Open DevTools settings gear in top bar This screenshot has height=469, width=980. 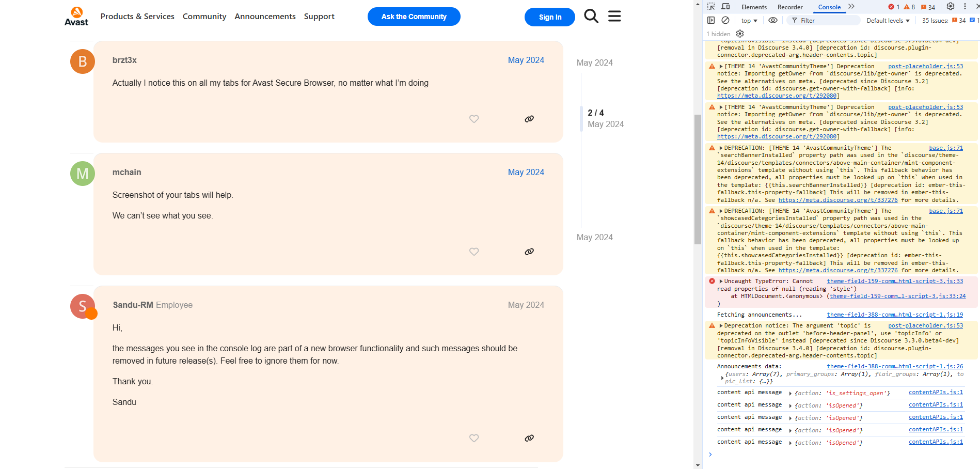coord(951,7)
